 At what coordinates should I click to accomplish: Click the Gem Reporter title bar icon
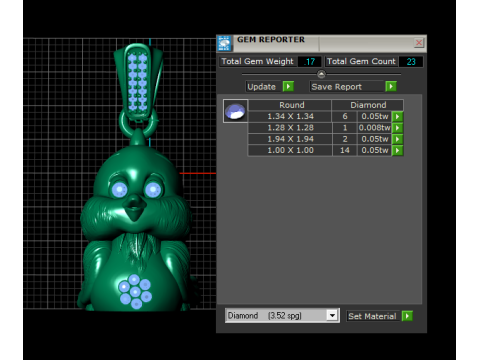pyautogui.click(x=224, y=44)
